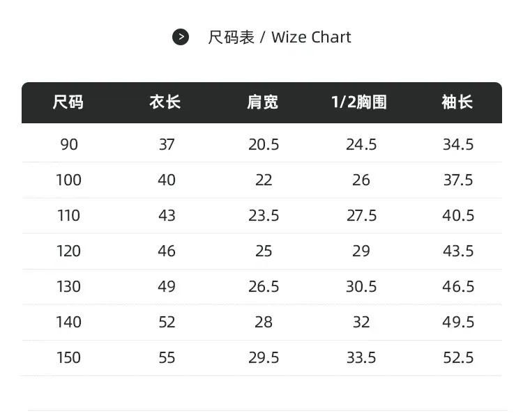Click the 尺码表 / Wize Chart title
Image resolution: width=523 pixels, height=420 pixels.
point(279,37)
